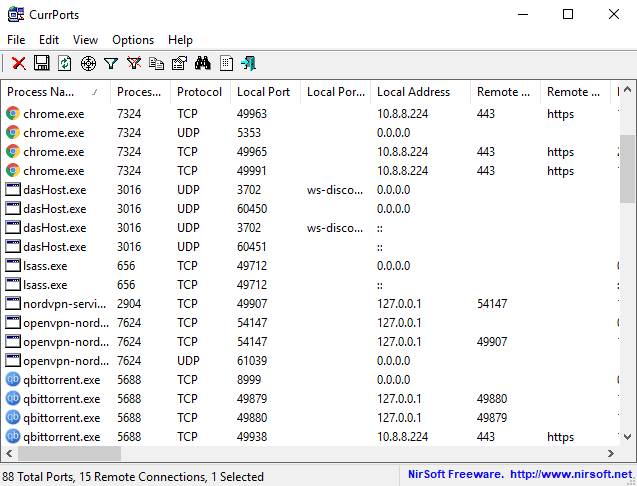The width and height of the screenshot is (637, 486).
Task: Click the binoculars find icon
Action: coord(203,63)
